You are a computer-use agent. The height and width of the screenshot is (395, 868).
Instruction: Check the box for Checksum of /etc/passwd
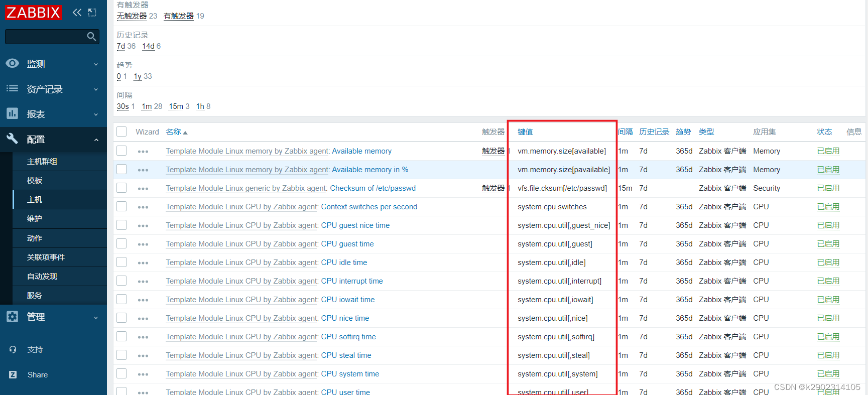121,188
